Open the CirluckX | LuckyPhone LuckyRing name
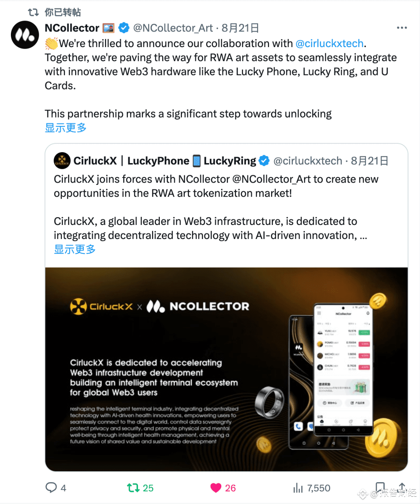 [164, 161]
